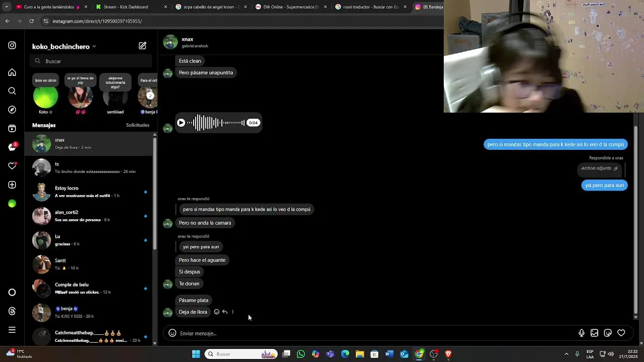Open the Explore compass icon
The width and height of the screenshot is (644, 362).
coord(12,110)
